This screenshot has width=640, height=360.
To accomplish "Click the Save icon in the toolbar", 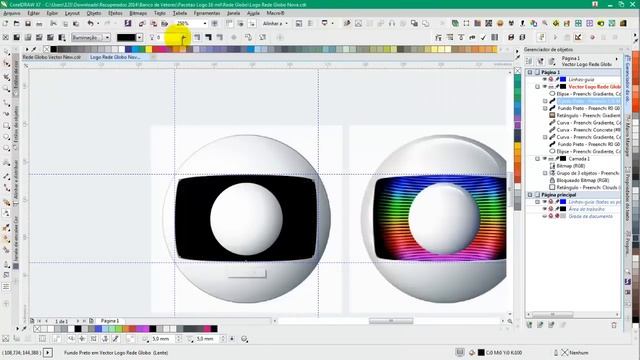I will pyautogui.click(x=28, y=24).
